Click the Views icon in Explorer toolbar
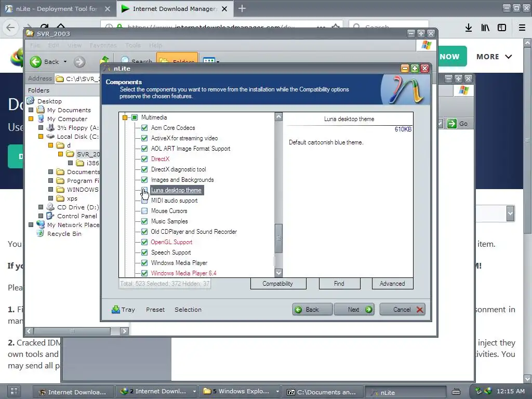Viewport: 532px width, 399px height. tap(209, 61)
